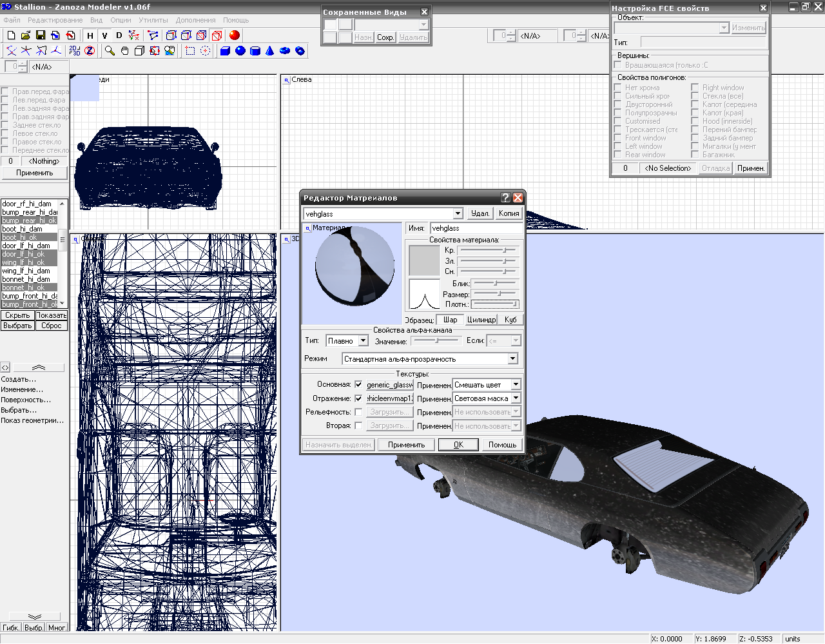Enable the Рельефность texture checkbox
Image resolution: width=825 pixels, height=644 pixels.
[358, 412]
